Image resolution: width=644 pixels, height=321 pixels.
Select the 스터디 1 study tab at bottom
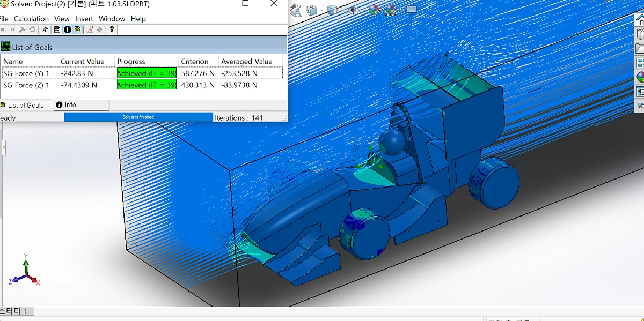point(17,311)
